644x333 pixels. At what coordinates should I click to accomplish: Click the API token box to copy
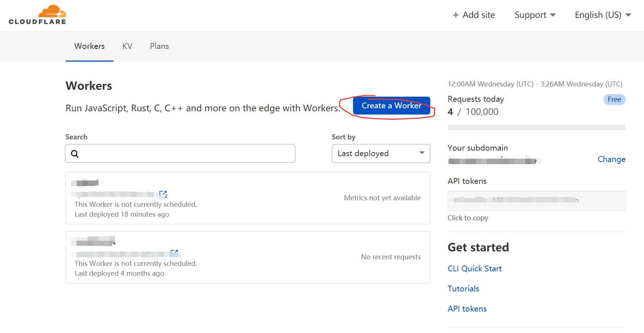(x=536, y=201)
